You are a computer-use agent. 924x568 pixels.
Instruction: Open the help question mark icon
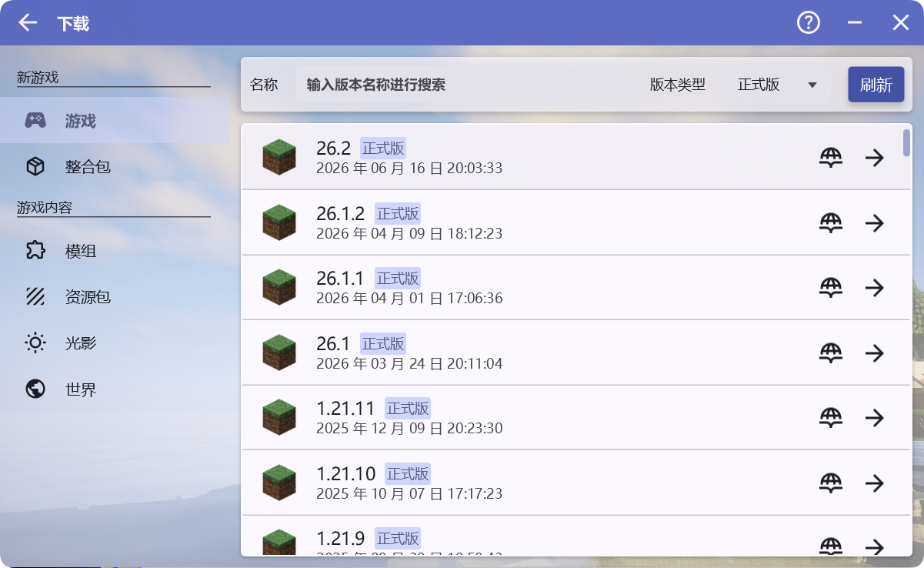point(809,22)
